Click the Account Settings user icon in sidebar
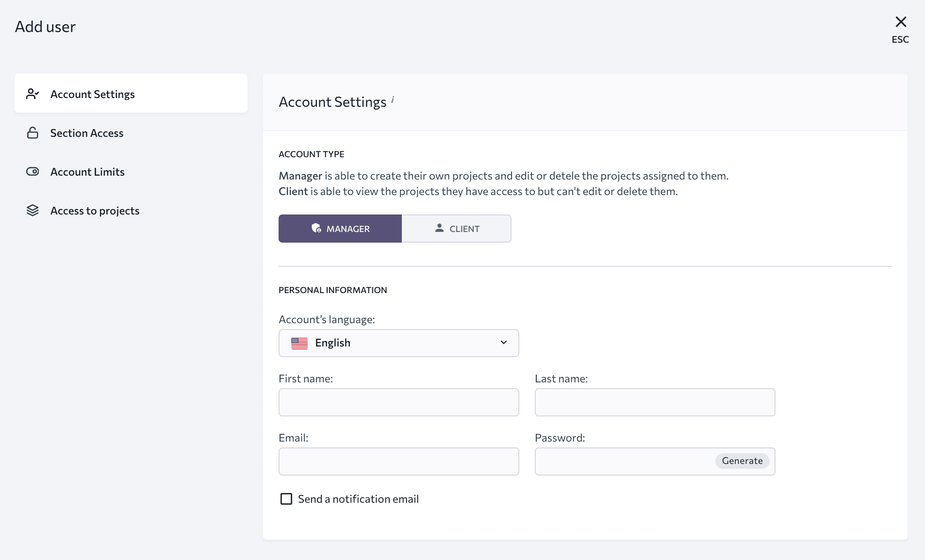925x560 pixels. point(33,94)
